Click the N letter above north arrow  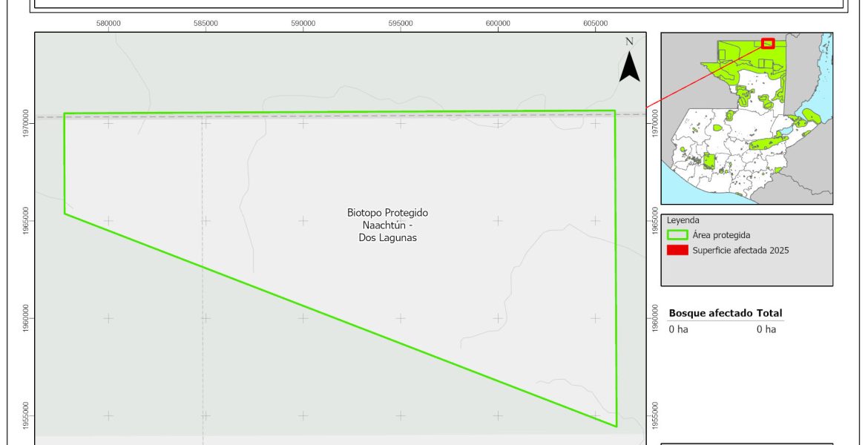629,42
